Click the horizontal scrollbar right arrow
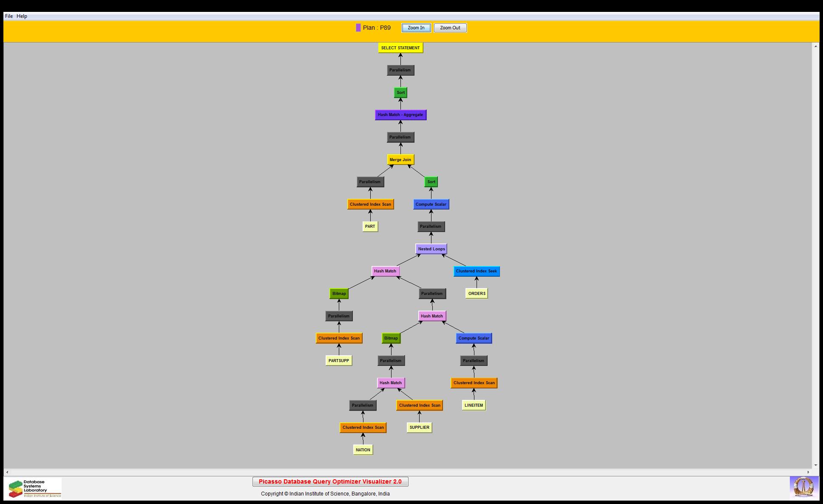Image resolution: width=823 pixels, height=504 pixels. coord(809,472)
